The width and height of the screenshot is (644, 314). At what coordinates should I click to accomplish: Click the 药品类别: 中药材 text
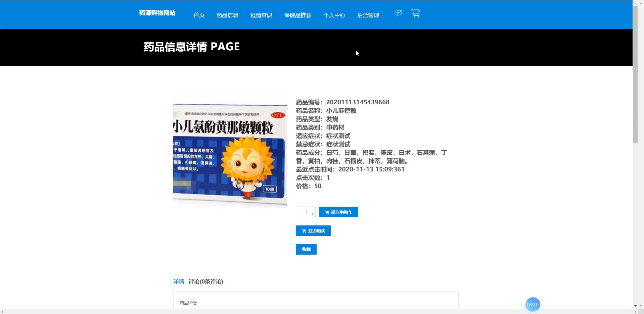320,127
